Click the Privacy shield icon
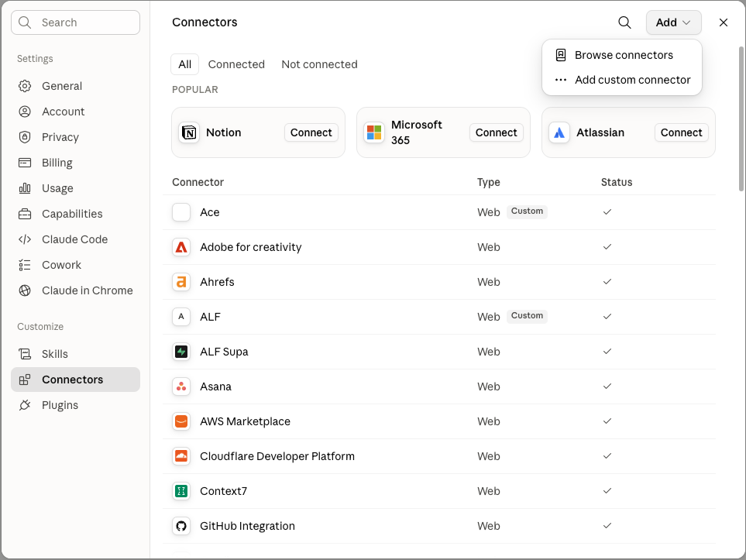This screenshot has width=746, height=560. pyautogui.click(x=25, y=137)
